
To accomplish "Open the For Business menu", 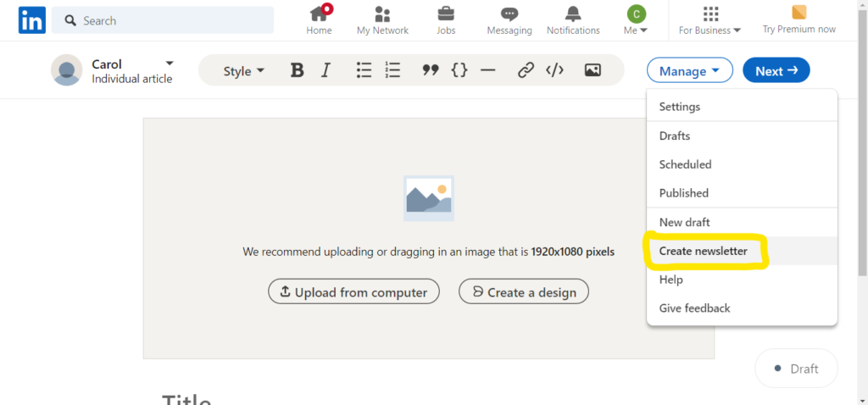I will pos(710,20).
